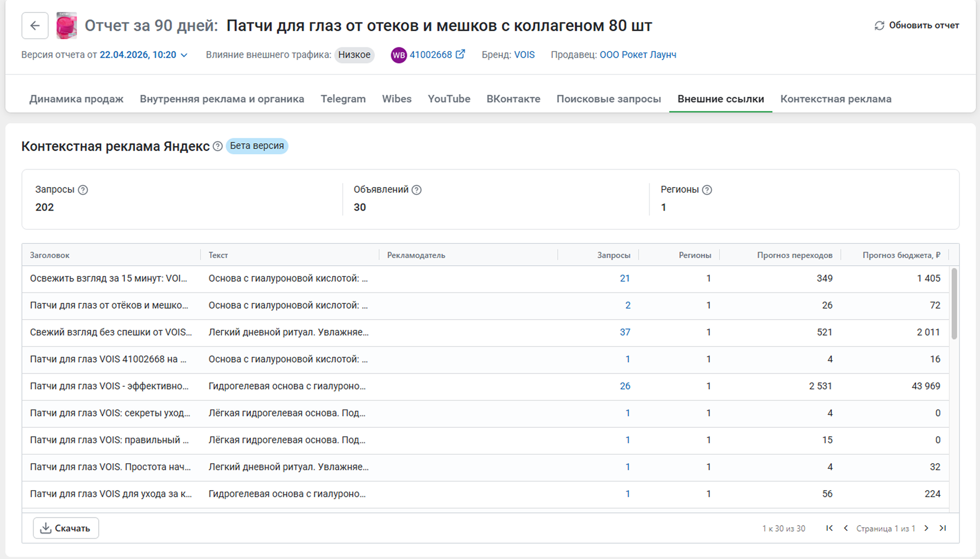Select the Контекстная реклама tab
The width and height of the screenshot is (980, 559).
[x=835, y=99]
